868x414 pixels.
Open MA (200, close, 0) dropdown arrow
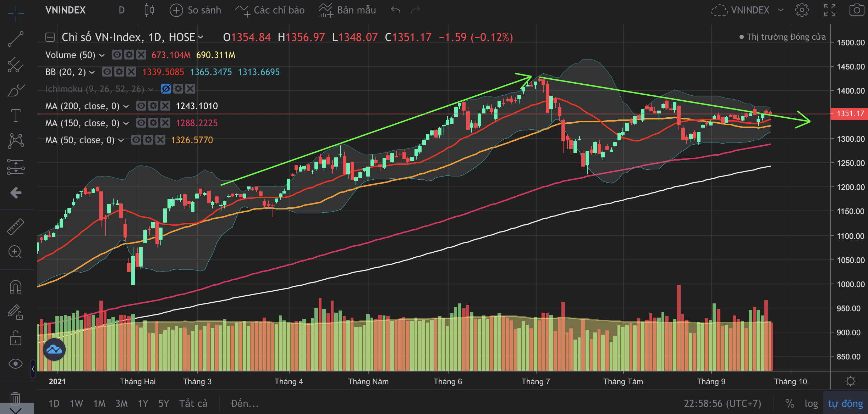tap(126, 106)
